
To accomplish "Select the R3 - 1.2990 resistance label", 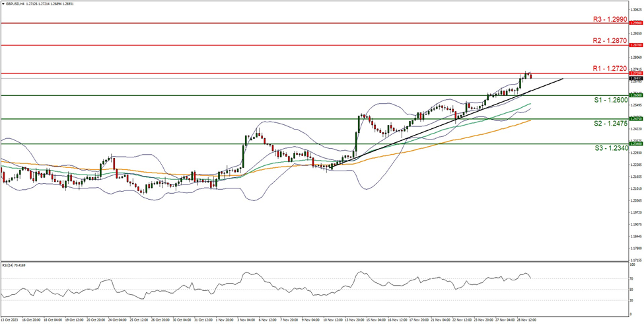I will point(616,19).
